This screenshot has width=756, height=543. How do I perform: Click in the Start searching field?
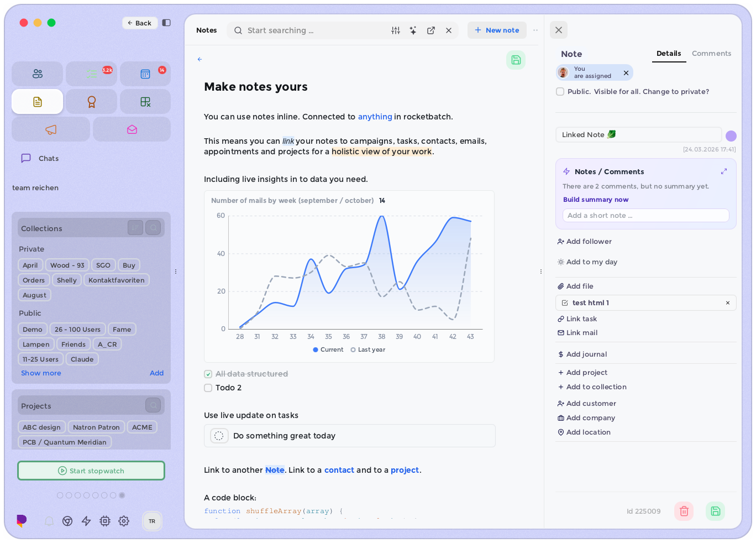[316, 30]
